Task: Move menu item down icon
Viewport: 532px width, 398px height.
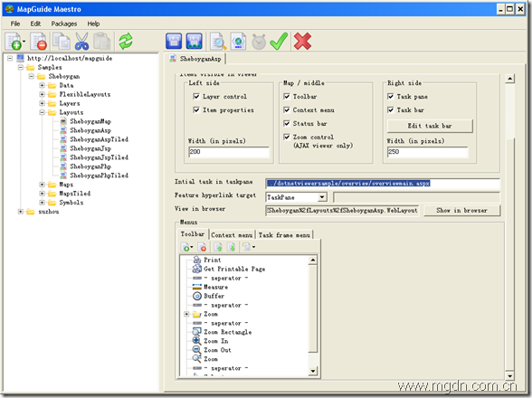Action: [x=232, y=247]
